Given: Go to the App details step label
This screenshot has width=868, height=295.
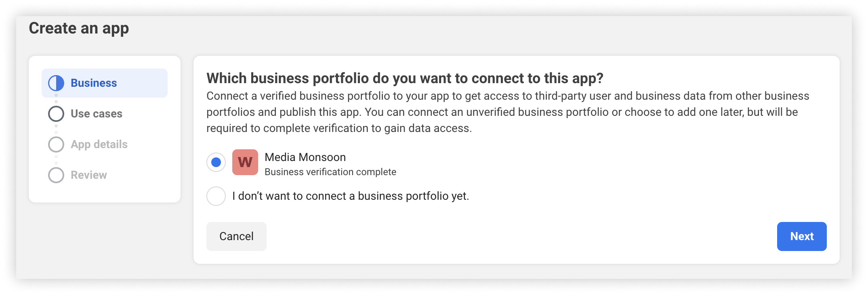Looking at the screenshot, I should [x=99, y=144].
